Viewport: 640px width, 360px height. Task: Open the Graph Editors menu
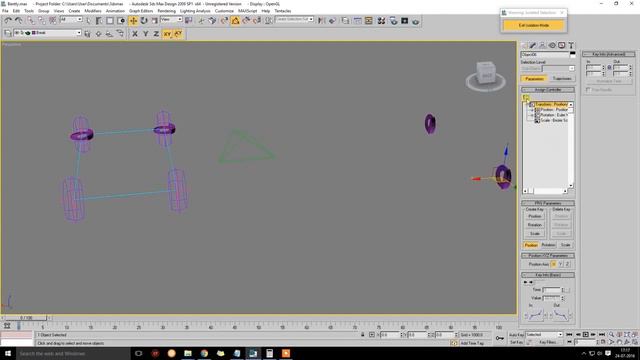141,11
